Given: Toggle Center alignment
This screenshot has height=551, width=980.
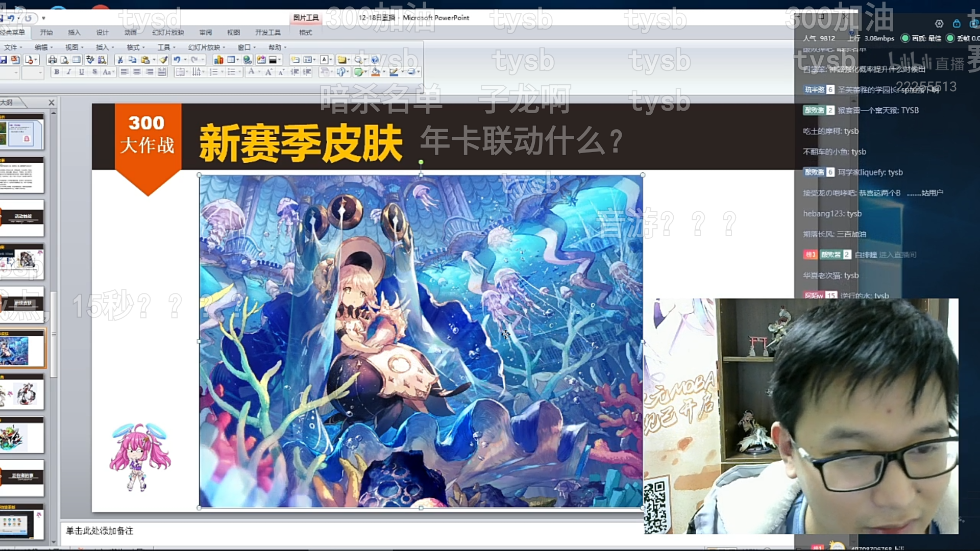Looking at the screenshot, I should (x=137, y=72).
